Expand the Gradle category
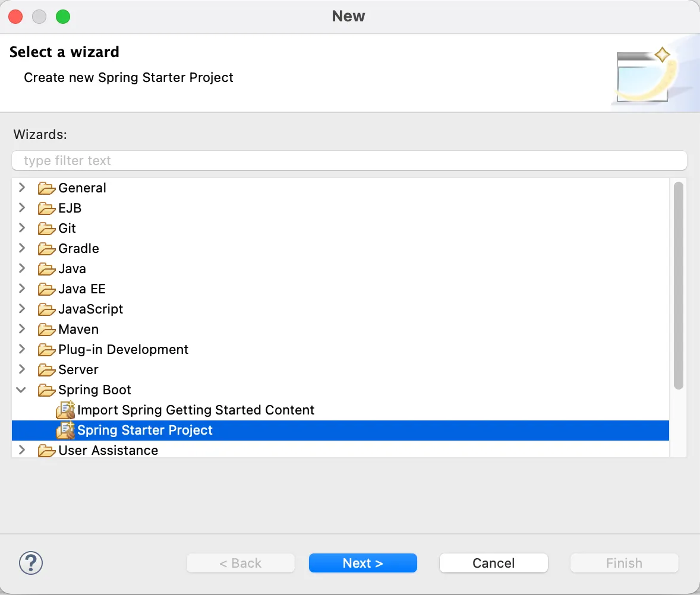Screen dimensions: 700x595 tap(21, 248)
